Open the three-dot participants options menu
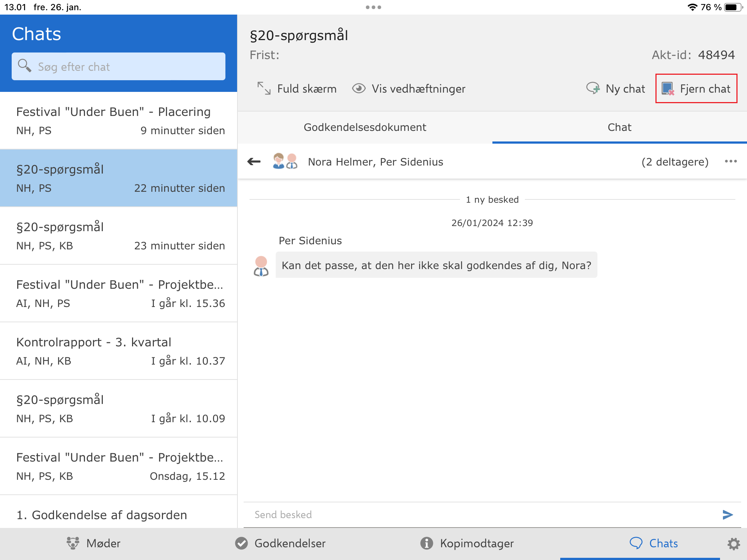 click(x=731, y=162)
